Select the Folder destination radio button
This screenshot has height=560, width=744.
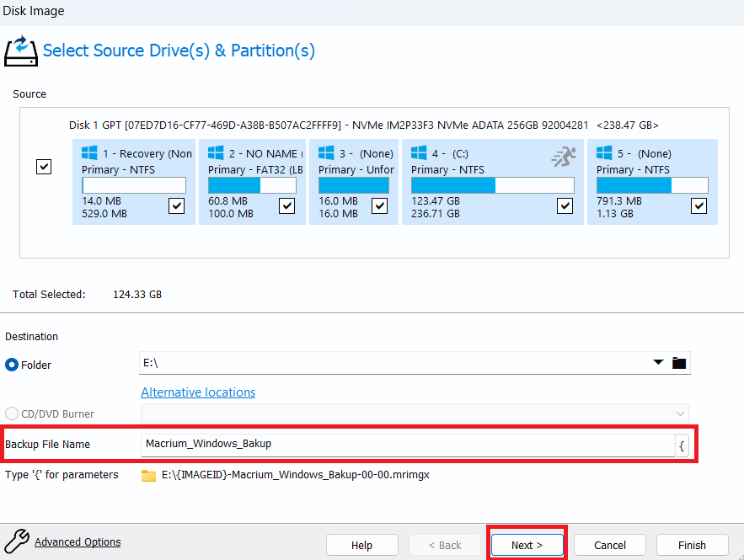12,365
